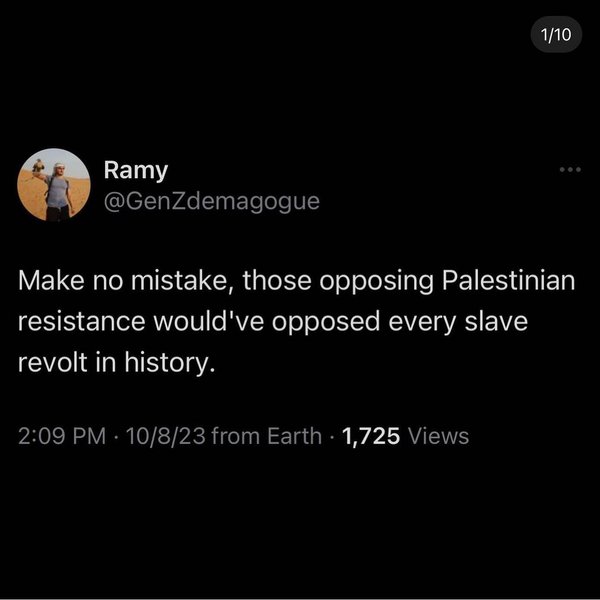Click Ramy's circular profile picture
This screenshot has width=600, height=600.
[54, 185]
